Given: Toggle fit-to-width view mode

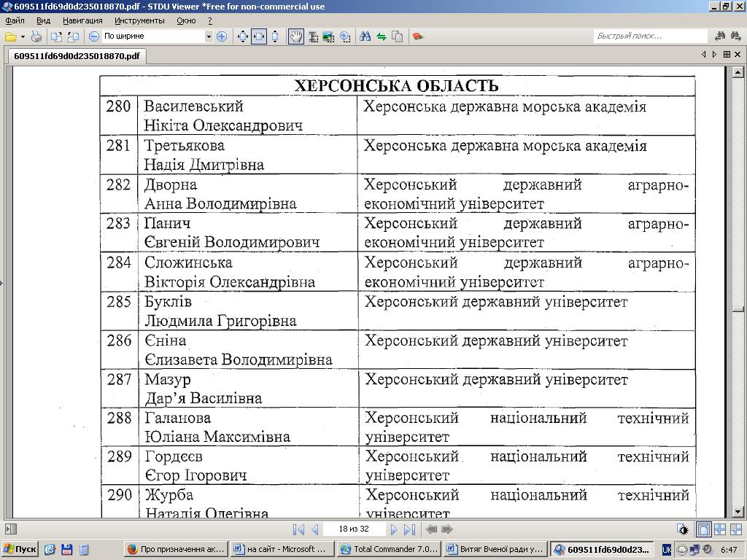Looking at the screenshot, I should pyautogui.click(x=259, y=36).
